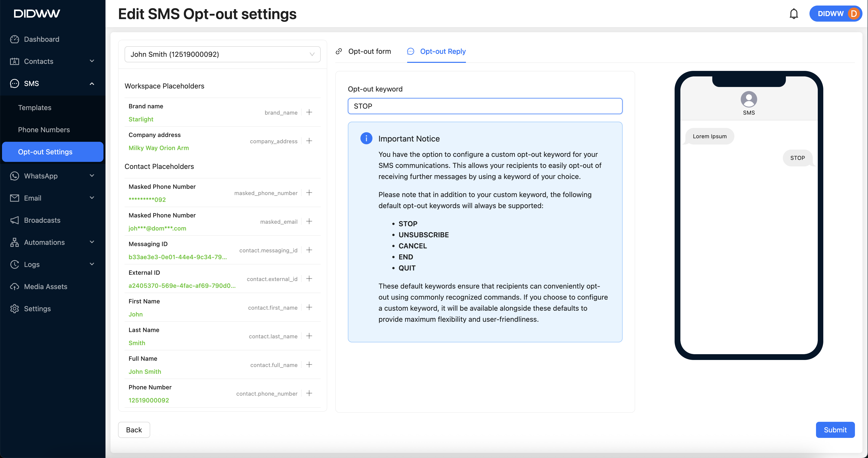Viewport: 868px width, 458px height.
Task: Click plus icon next to contact.first_name
Action: 309,307
